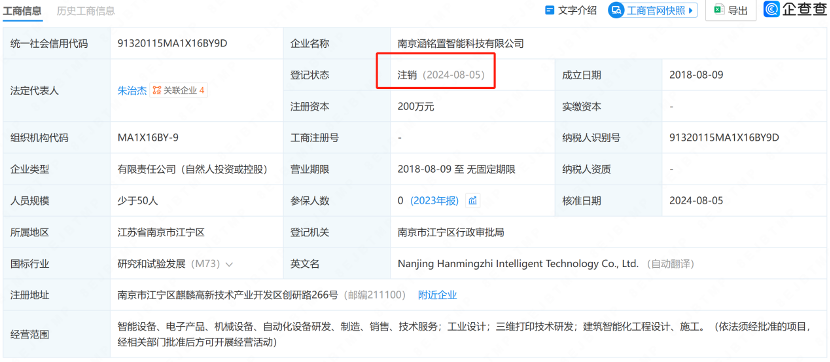Screen dimensions: 830x362
Task: Click 法定代表人 label cell
Action: [57, 90]
